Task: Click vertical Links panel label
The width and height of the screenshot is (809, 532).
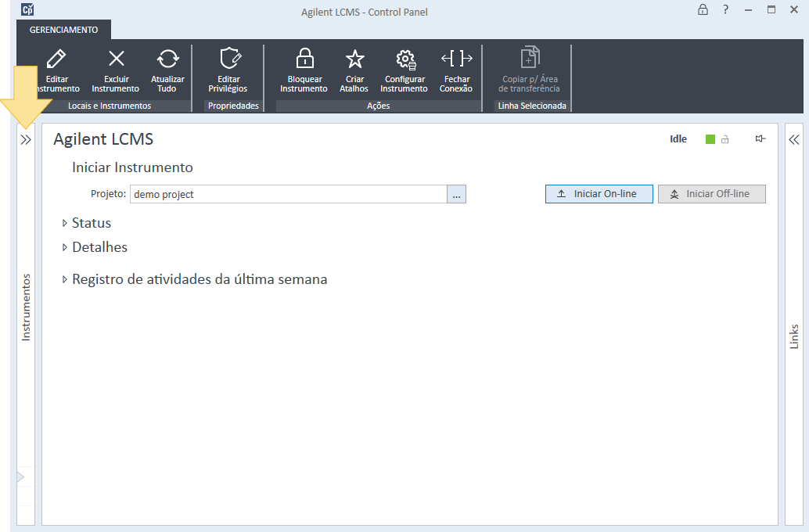Action: (x=794, y=336)
